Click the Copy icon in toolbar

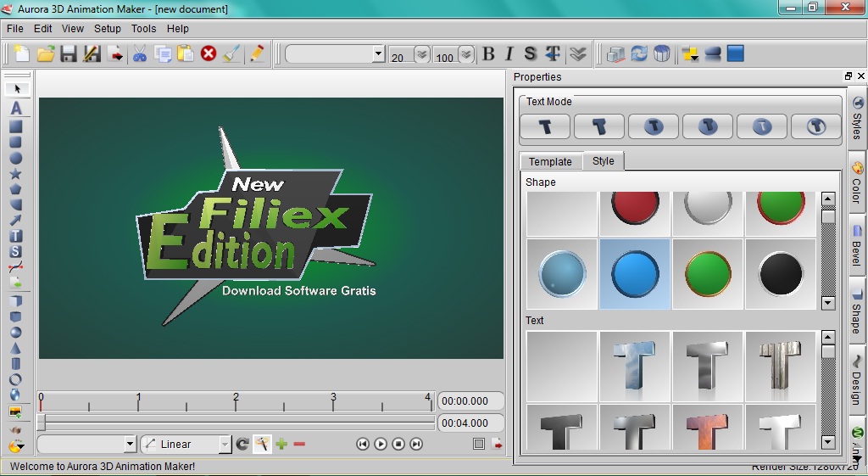163,53
